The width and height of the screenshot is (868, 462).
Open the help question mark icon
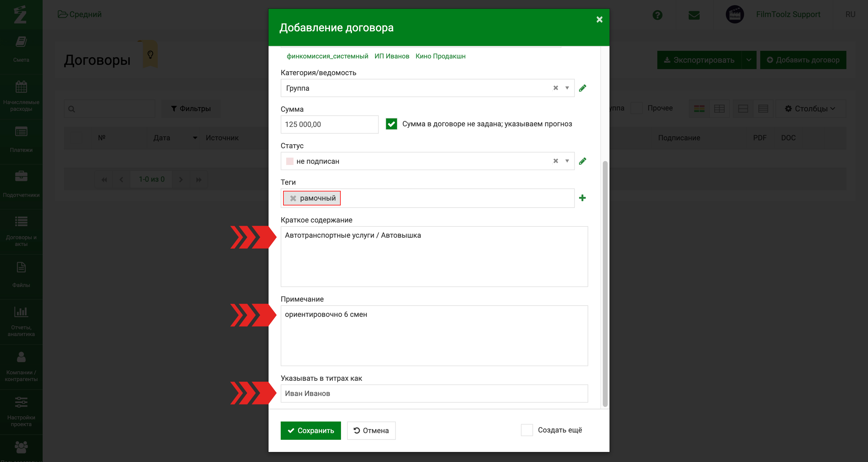(x=657, y=15)
